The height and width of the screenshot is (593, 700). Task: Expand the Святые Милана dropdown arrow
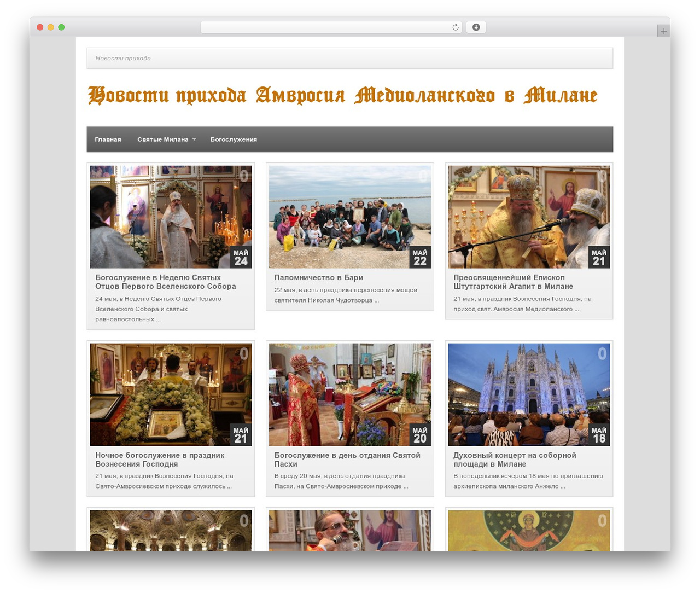pyautogui.click(x=194, y=139)
